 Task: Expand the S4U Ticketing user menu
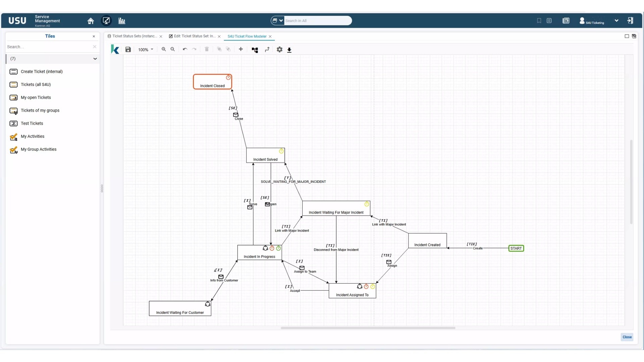click(616, 21)
